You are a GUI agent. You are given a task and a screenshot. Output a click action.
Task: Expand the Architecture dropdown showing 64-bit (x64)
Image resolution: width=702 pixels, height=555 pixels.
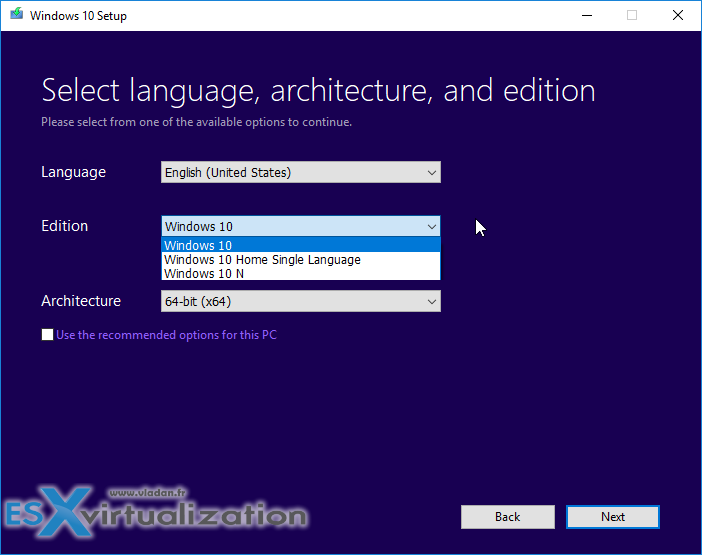point(300,301)
